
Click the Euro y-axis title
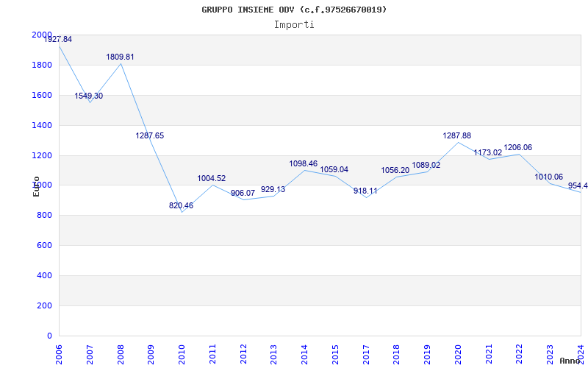coord(36,186)
